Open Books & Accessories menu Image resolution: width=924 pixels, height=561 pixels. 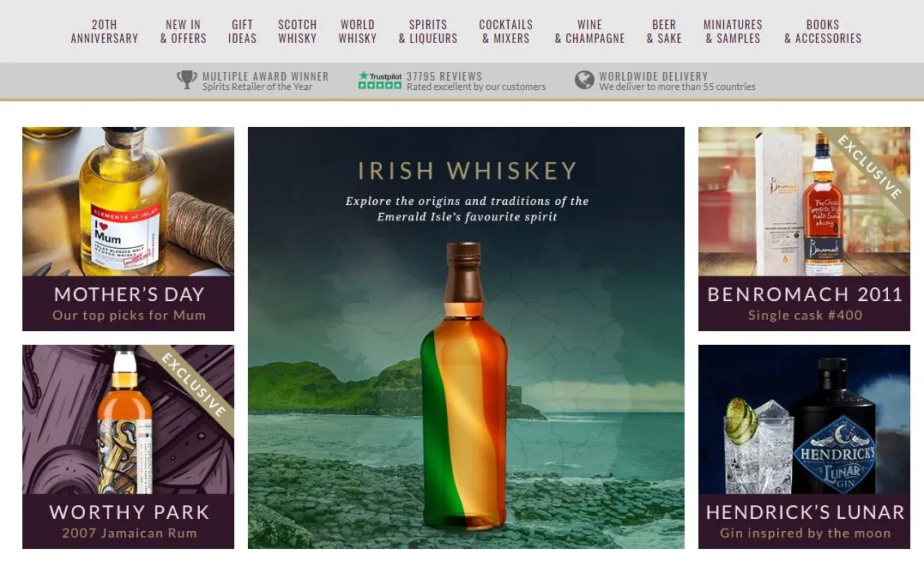(823, 31)
